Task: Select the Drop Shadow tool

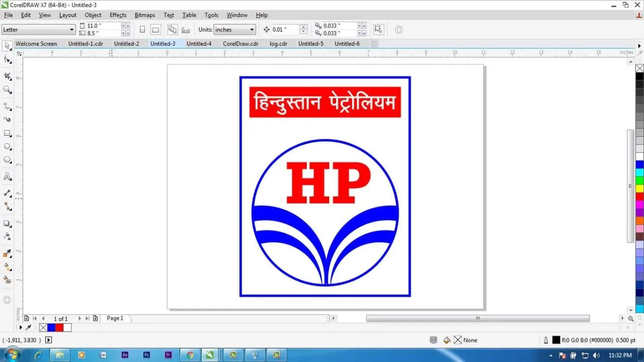Action: coord(7,223)
